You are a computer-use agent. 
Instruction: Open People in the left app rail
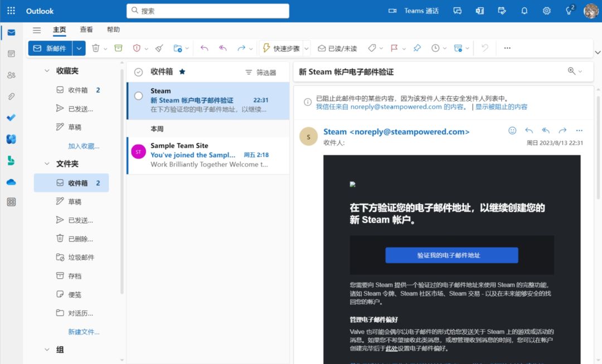click(x=11, y=75)
